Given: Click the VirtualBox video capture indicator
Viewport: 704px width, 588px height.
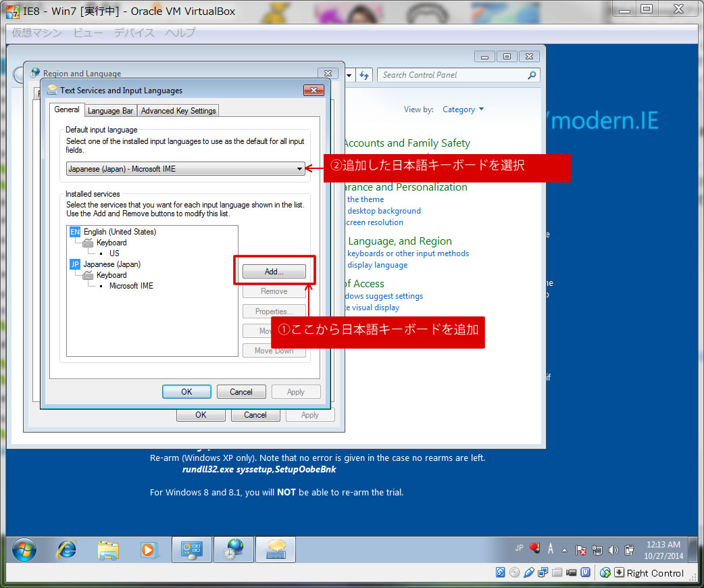Looking at the screenshot, I should coord(571,572).
